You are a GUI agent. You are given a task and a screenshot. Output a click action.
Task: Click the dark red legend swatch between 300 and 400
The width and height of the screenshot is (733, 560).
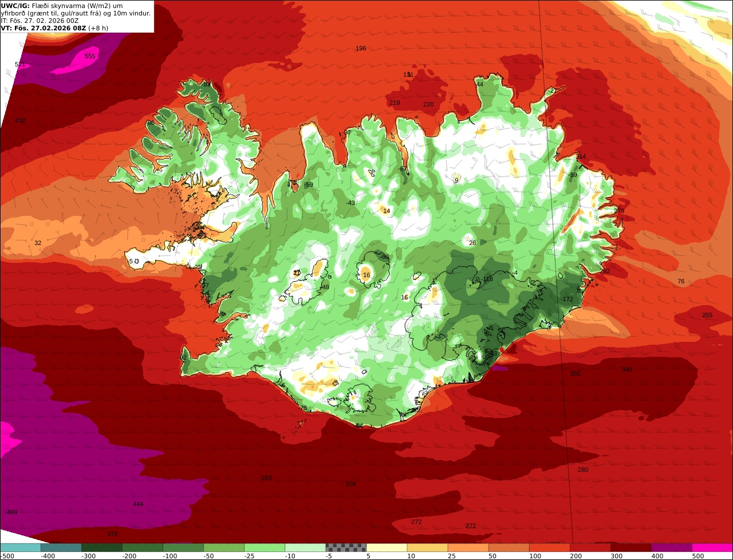click(631, 547)
